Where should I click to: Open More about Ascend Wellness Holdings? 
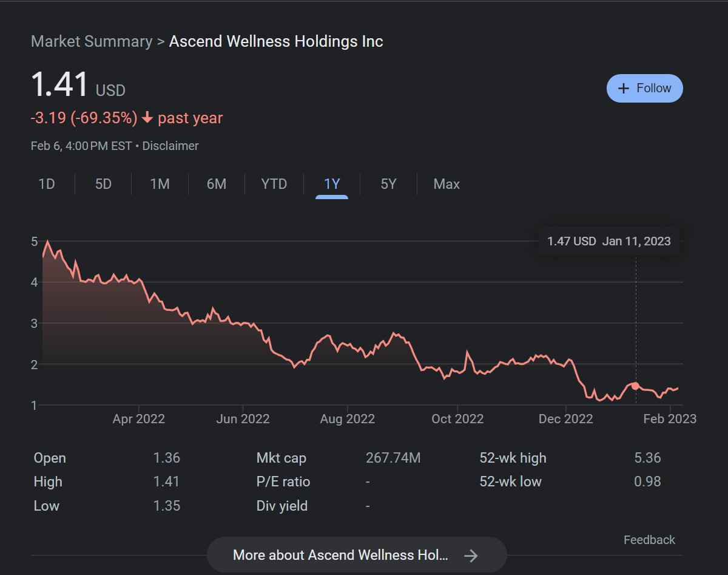point(357,555)
